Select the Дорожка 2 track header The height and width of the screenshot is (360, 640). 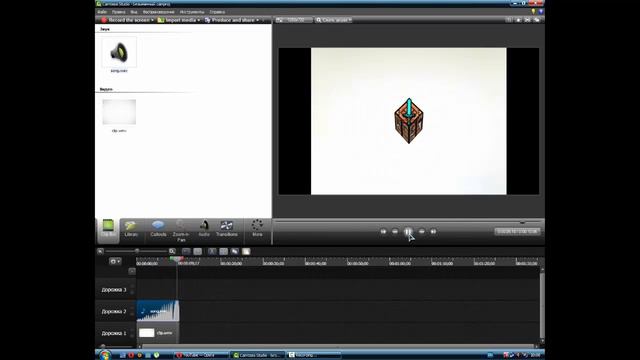pyautogui.click(x=114, y=311)
